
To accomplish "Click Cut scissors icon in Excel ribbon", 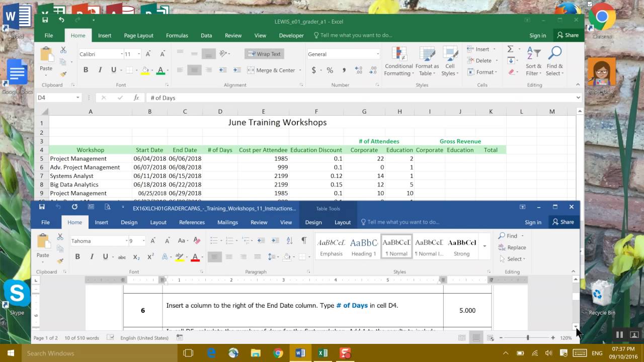I will [63, 50].
